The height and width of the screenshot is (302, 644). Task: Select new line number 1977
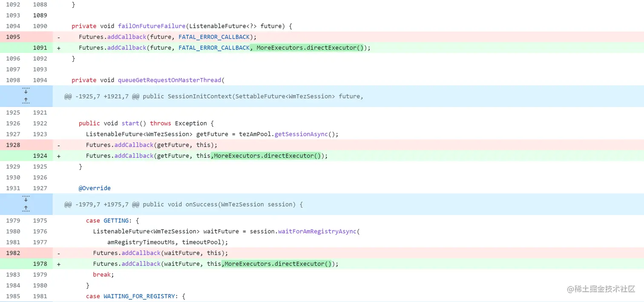click(40, 242)
